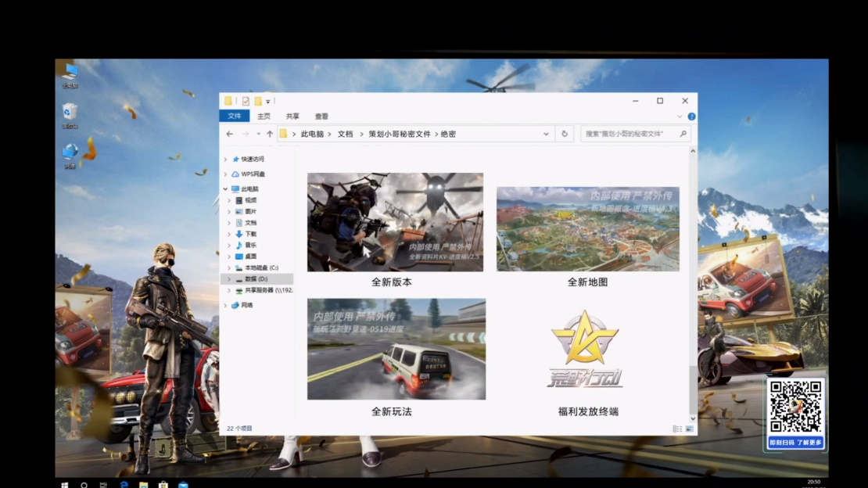The image size is (868, 488).
Task: Expand the 网络 tree node
Action: [x=225, y=305]
